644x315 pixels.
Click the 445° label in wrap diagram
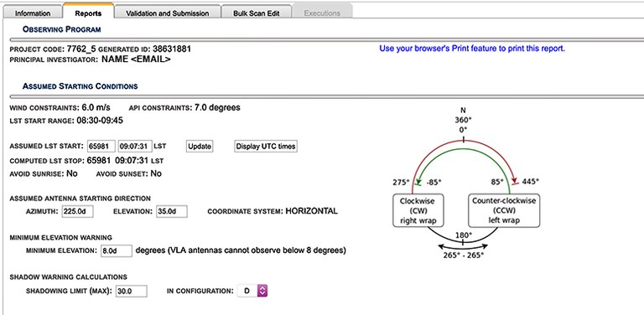pyautogui.click(x=532, y=182)
